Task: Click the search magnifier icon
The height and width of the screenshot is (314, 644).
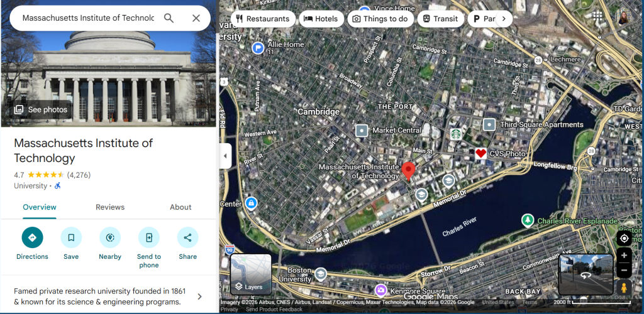Action: pyautogui.click(x=169, y=18)
